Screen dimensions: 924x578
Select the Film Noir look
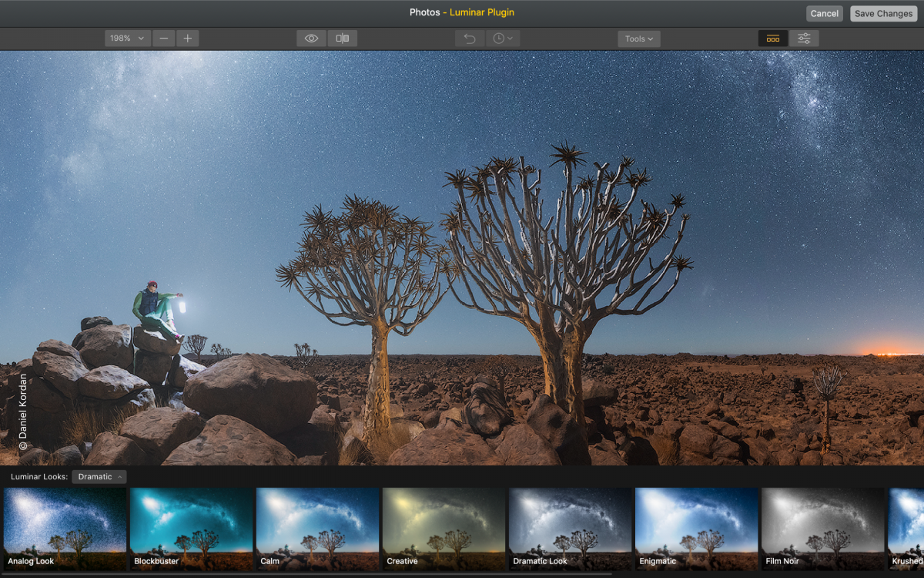(822, 528)
